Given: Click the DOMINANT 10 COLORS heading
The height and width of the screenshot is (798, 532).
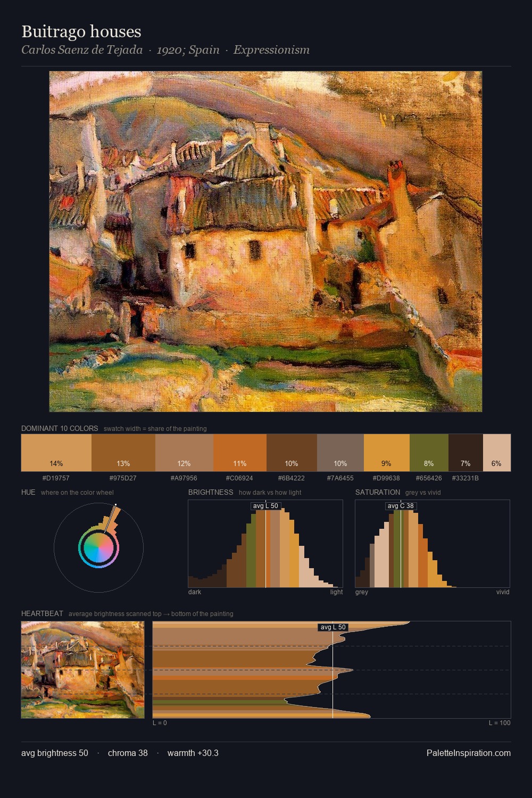Looking at the screenshot, I should (x=60, y=428).
